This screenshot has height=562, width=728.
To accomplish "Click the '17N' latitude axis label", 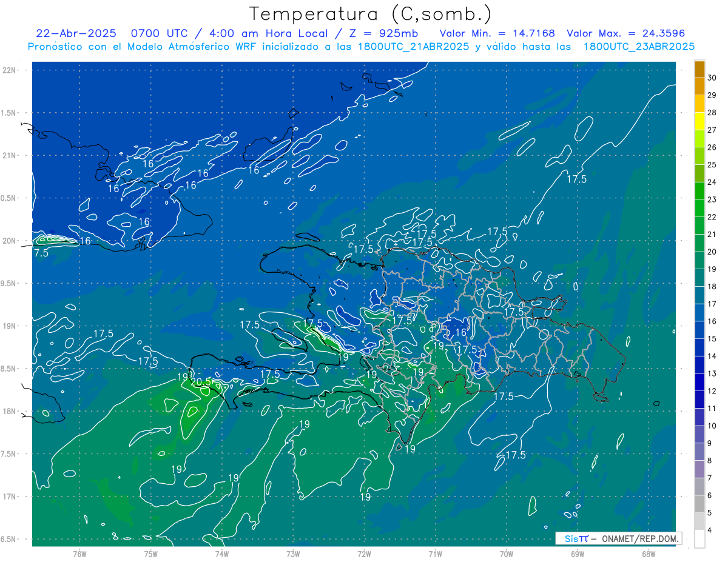I will pos(9,497).
